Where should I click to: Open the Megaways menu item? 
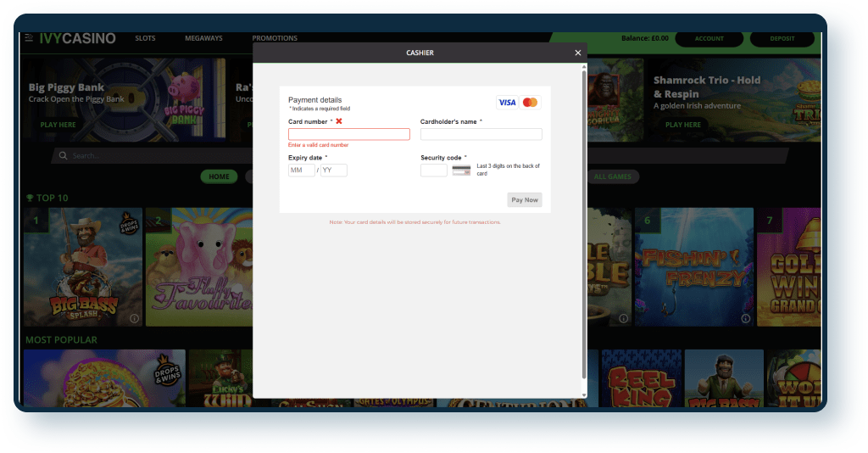coord(203,38)
